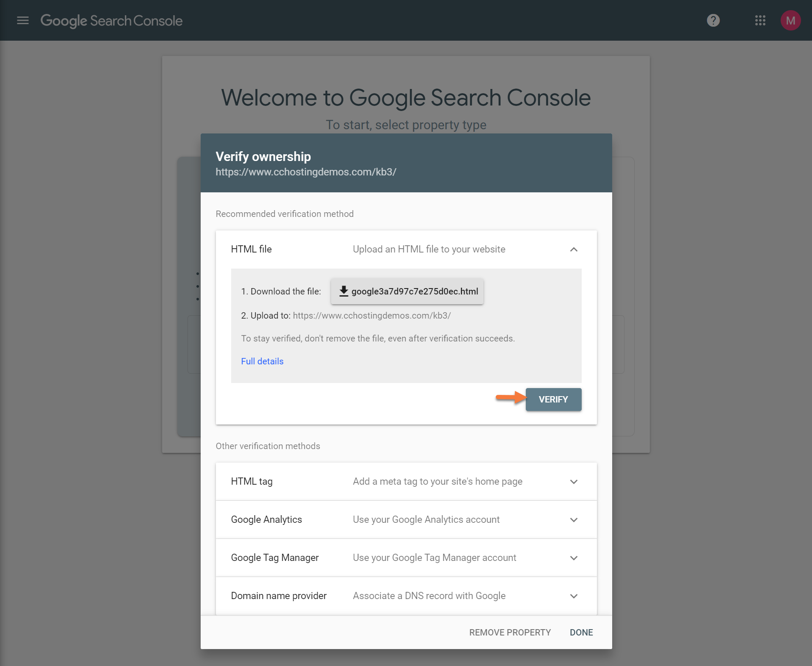Open the Google apps grid
The image size is (812, 666).
tap(760, 20)
